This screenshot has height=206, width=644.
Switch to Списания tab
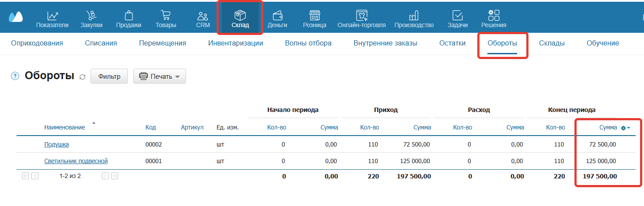(x=101, y=43)
